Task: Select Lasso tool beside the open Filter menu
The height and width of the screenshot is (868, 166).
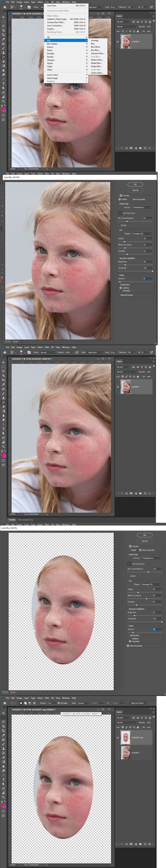Action: tap(3, 26)
